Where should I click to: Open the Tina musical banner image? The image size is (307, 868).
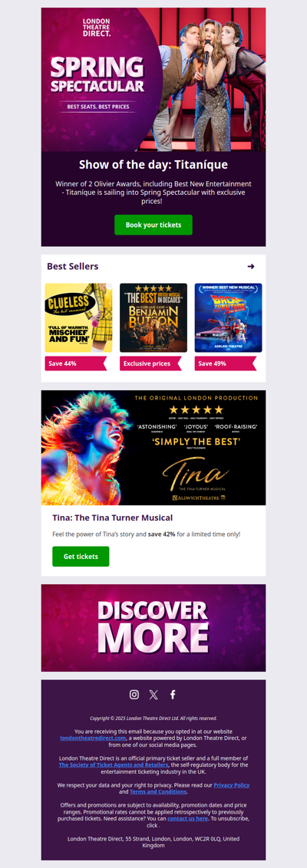153,448
